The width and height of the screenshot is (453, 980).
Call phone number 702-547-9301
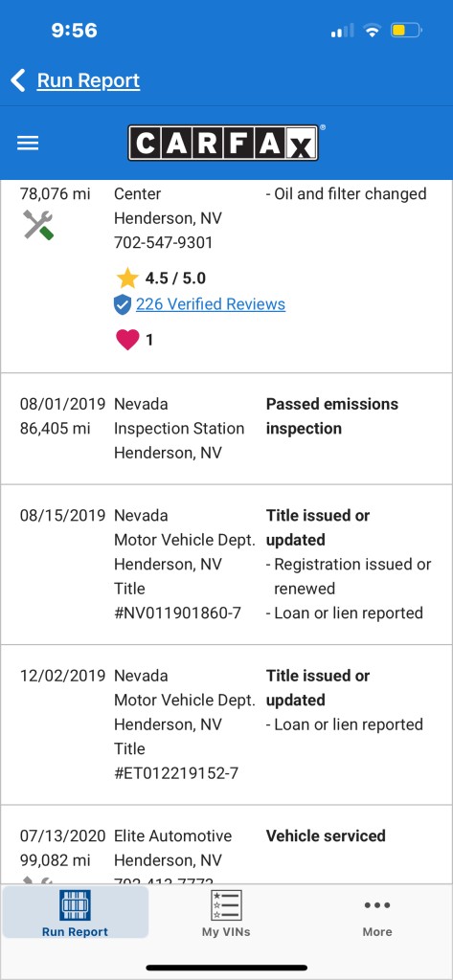point(164,242)
